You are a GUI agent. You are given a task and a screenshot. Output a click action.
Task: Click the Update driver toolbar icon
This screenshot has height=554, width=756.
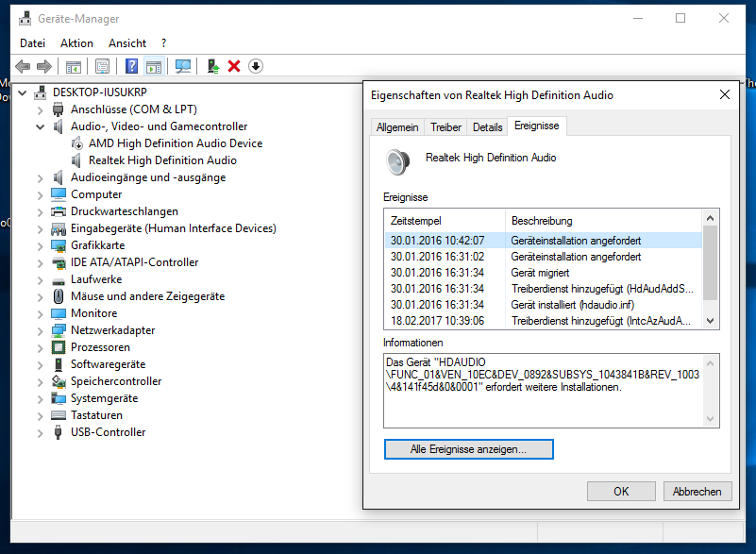[x=212, y=66]
